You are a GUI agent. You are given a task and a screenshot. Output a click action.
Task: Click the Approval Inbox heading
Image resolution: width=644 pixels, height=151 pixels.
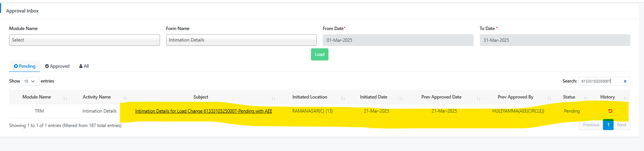(x=22, y=11)
